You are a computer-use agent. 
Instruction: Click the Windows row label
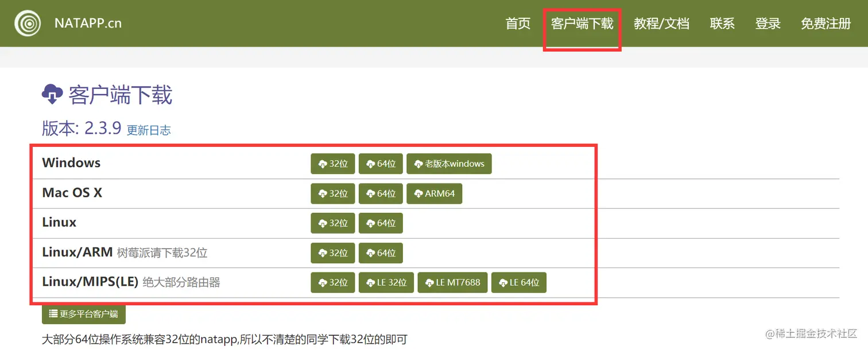coord(71,162)
